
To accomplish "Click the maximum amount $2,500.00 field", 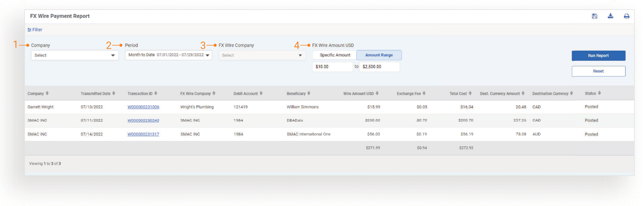I will [379, 67].
